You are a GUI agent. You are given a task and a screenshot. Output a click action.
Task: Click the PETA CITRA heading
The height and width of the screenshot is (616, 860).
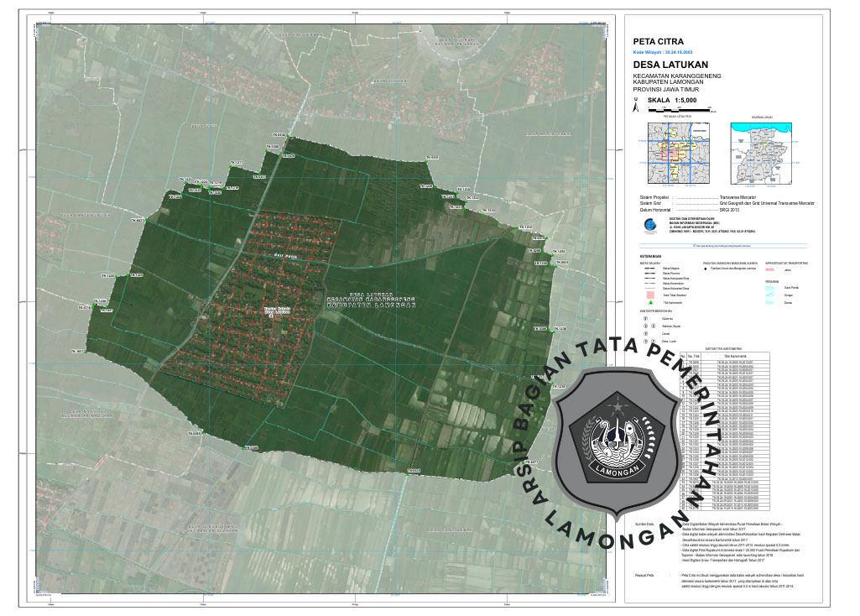pos(658,40)
